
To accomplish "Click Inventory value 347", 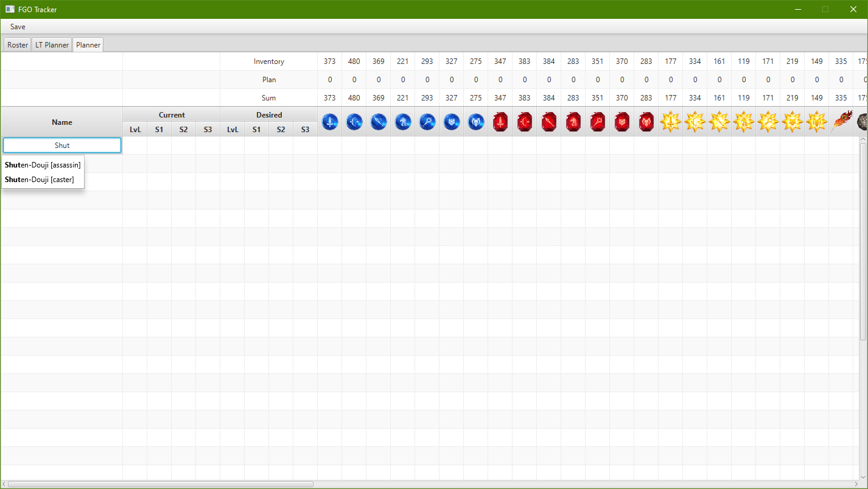I will (x=500, y=62).
